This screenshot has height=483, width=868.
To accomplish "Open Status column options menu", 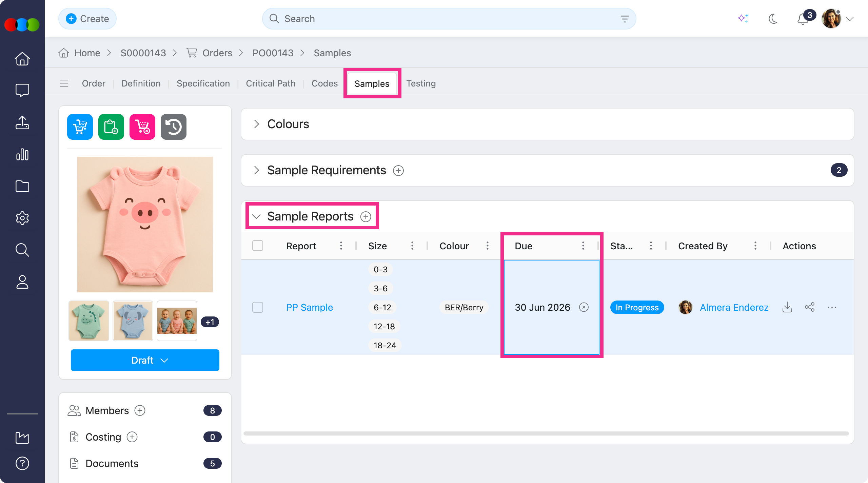I will coord(651,246).
